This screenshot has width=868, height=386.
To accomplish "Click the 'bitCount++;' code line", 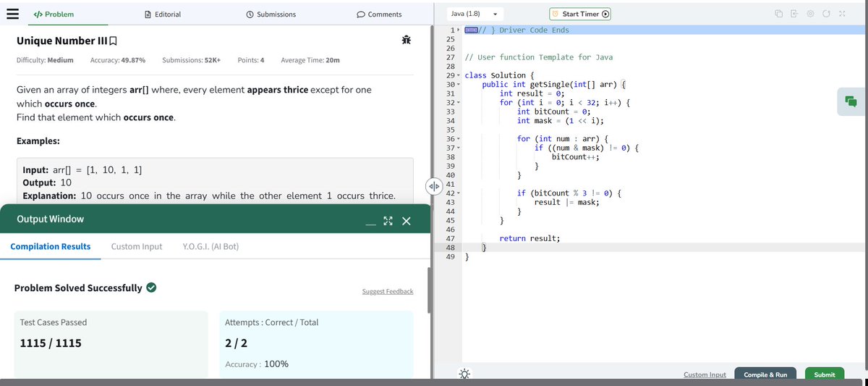I will click(x=576, y=156).
